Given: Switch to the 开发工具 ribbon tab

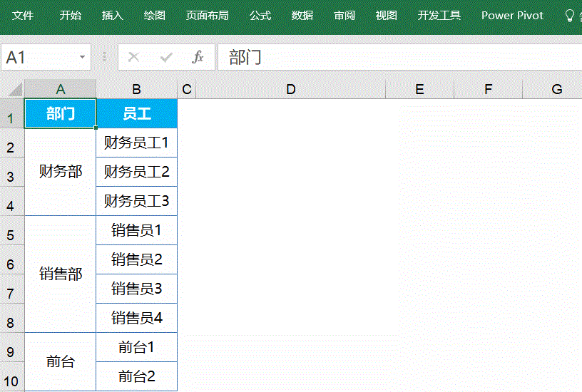Looking at the screenshot, I should point(439,16).
